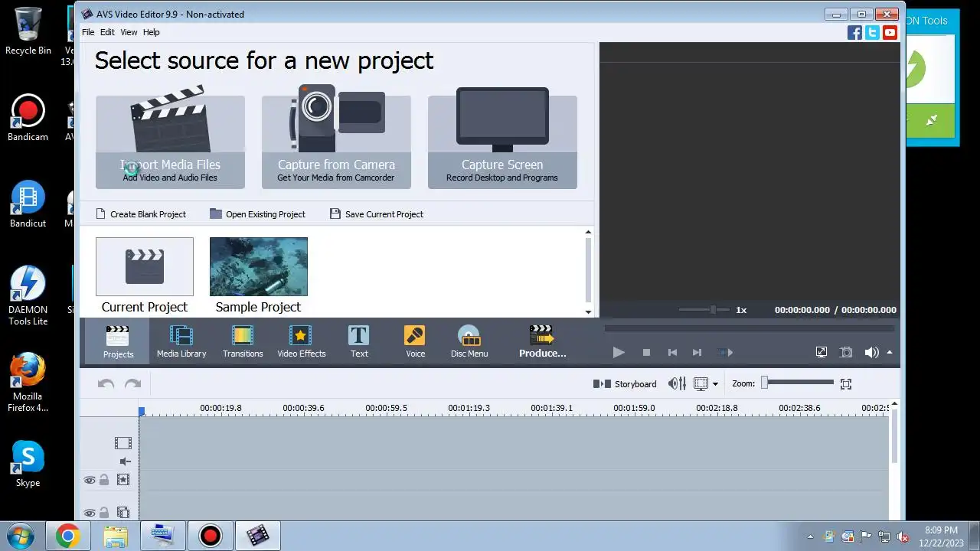Open the Disc Menu panel

point(469,341)
